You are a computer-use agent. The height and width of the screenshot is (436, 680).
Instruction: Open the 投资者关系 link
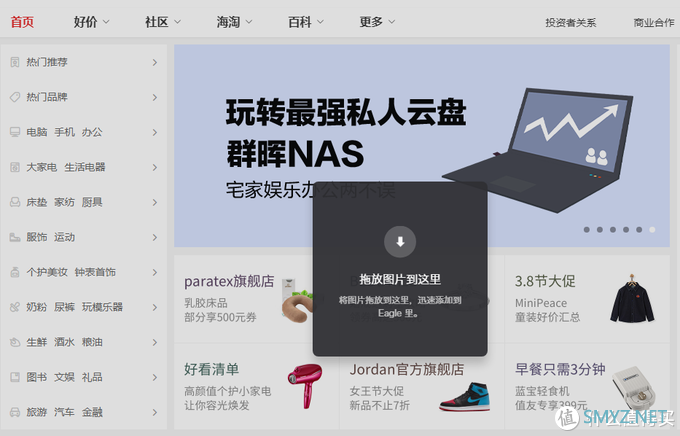[571, 23]
